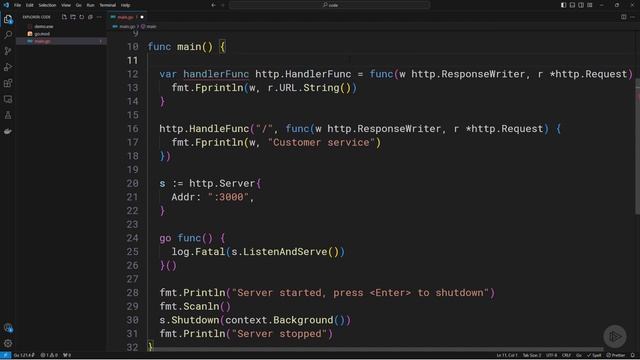Open the Customize Layout control
This screenshot has width=640, height=360.
(590, 5)
